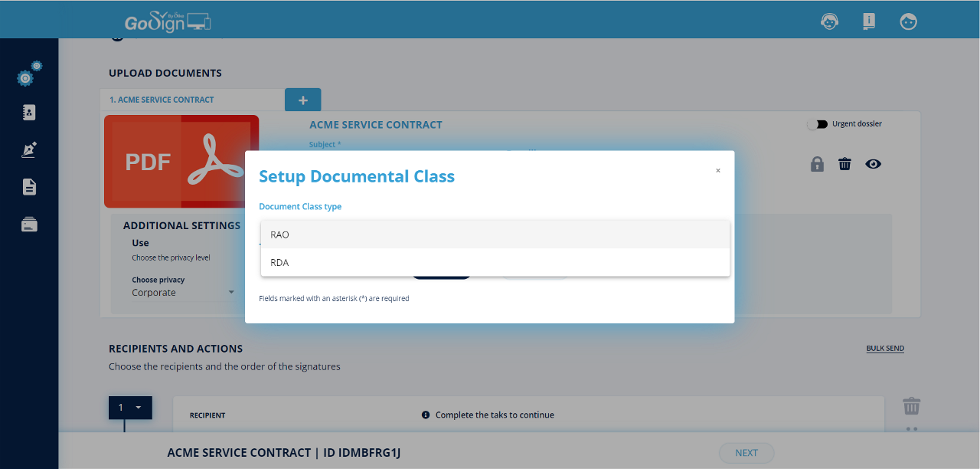980x469 pixels.
Task: Open the documents page sidebar icon
Action: [x=29, y=187]
